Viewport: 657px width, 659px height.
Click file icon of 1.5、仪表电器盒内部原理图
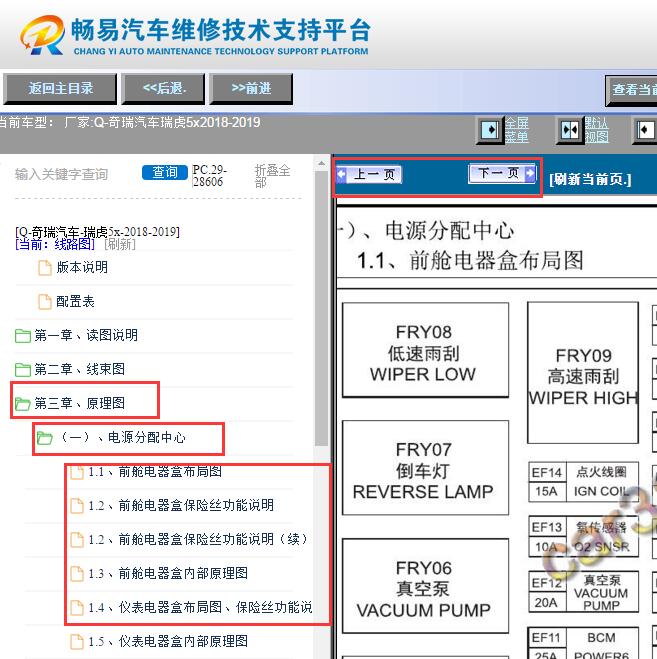pyautogui.click(x=77, y=642)
